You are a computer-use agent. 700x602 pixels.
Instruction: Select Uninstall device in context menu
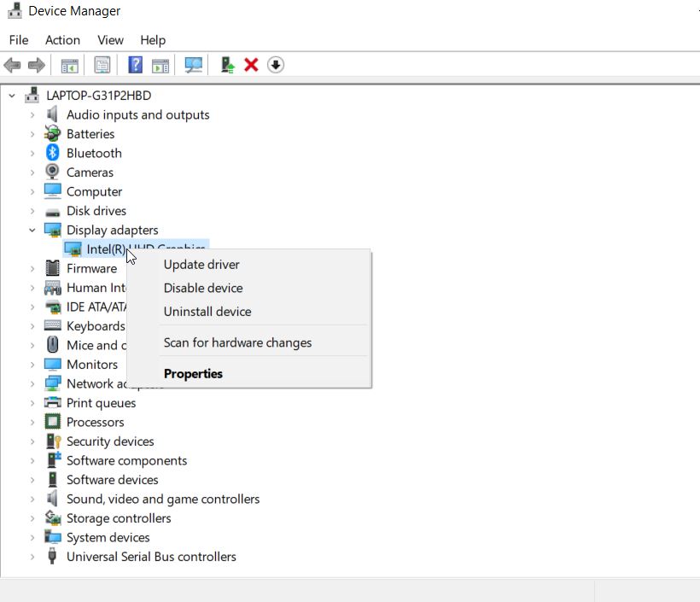248,312
